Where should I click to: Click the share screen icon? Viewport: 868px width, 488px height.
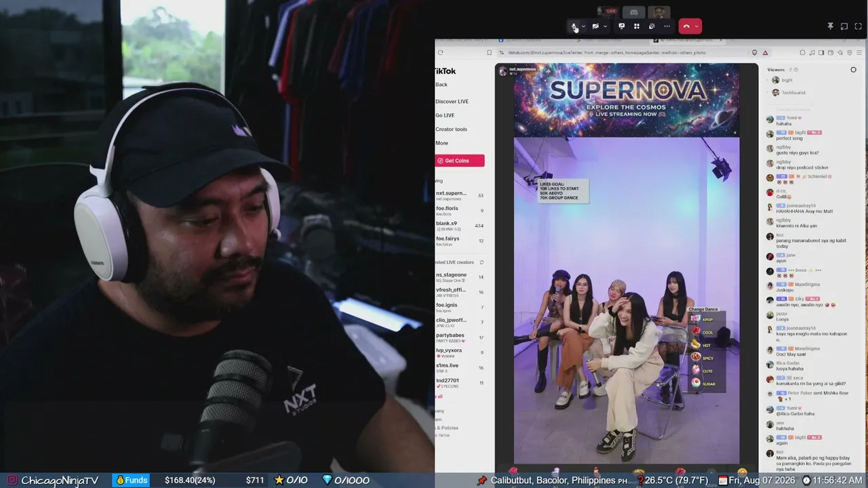point(621,26)
